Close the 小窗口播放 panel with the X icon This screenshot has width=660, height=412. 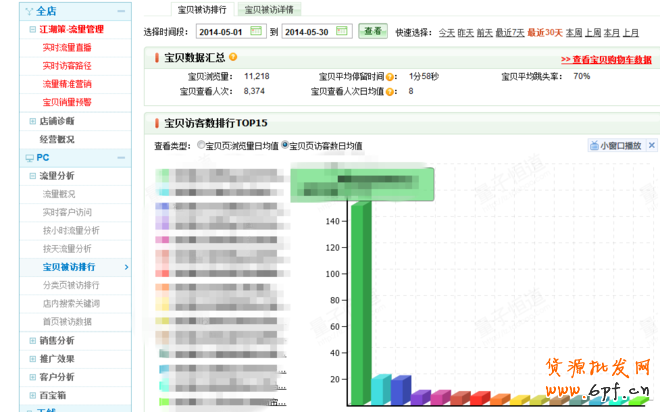652,146
